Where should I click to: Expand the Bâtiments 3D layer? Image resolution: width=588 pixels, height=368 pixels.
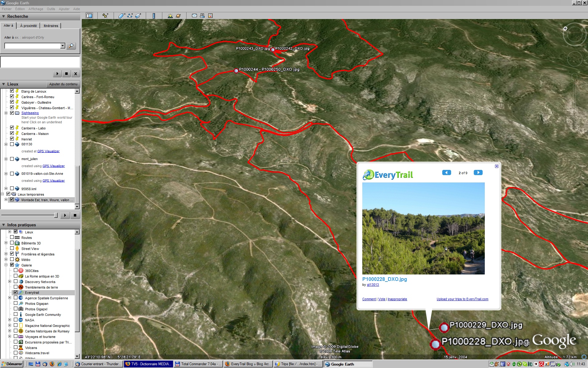click(x=6, y=243)
